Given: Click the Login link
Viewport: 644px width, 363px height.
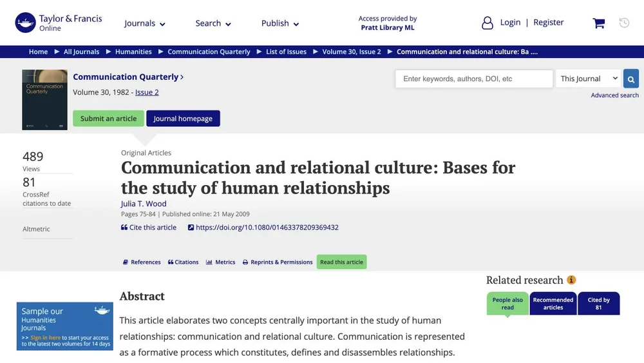Looking at the screenshot, I should 510,22.
